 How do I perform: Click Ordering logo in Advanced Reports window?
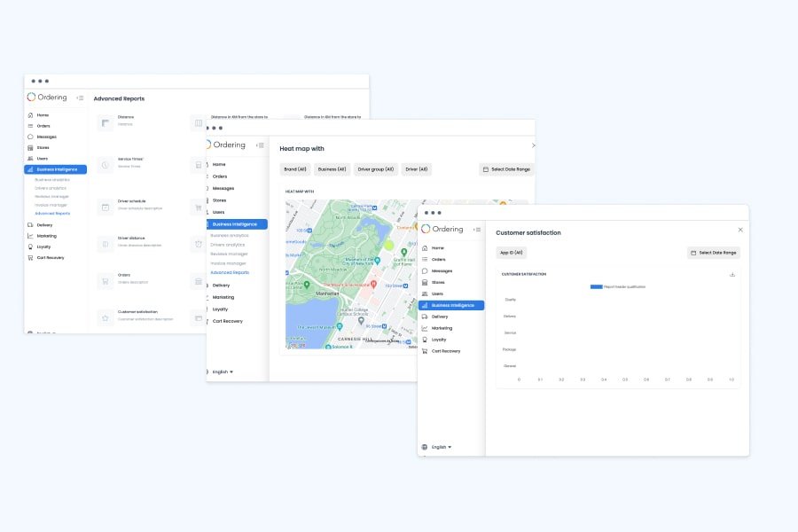pyautogui.click(x=47, y=97)
